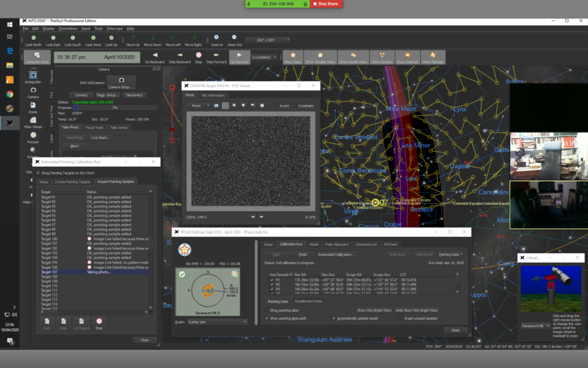Click the info icon in FITS Viewer
This screenshot has width=588, height=368.
coord(262,106)
